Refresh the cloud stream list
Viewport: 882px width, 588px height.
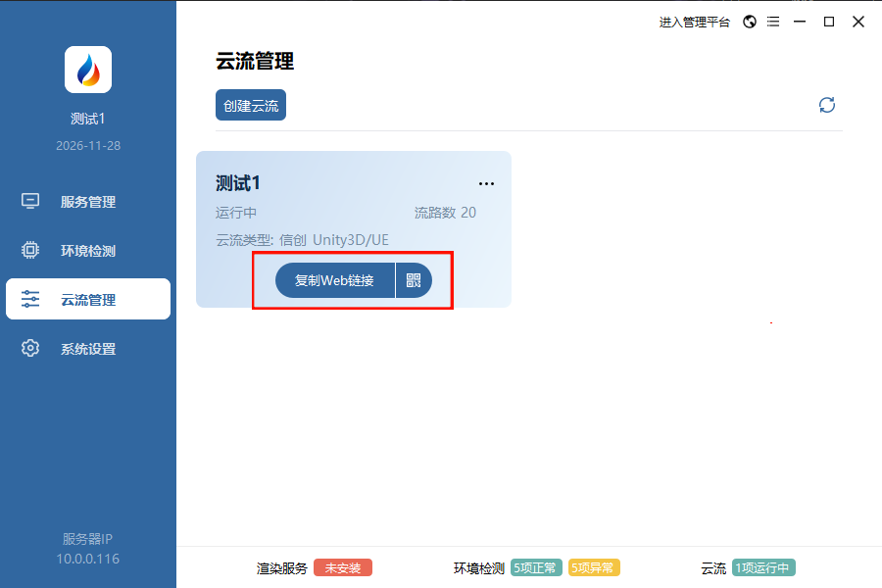point(827,105)
